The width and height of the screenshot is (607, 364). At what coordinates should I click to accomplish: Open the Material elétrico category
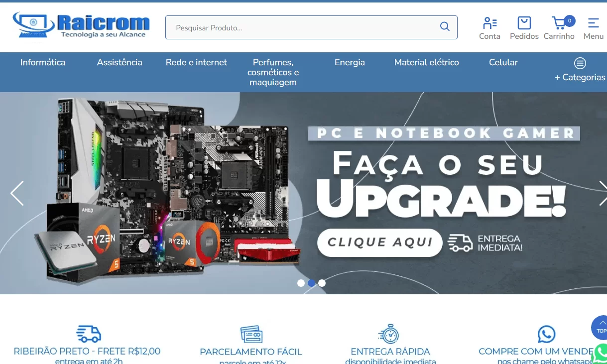pyautogui.click(x=427, y=62)
